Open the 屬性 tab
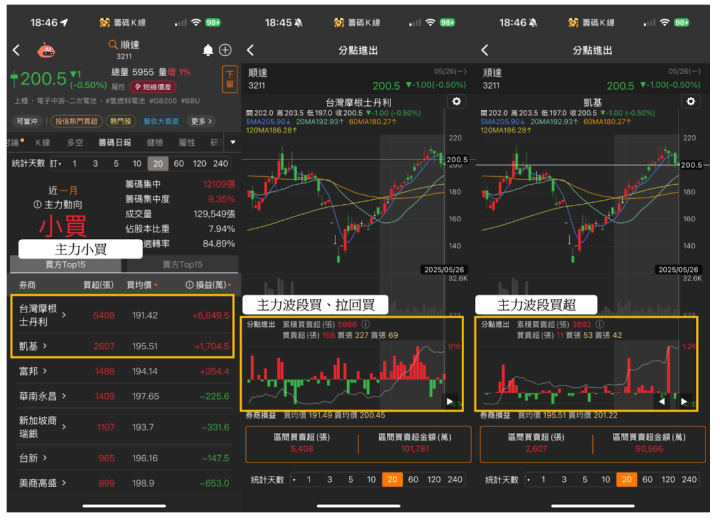720x523 pixels. pyautogui.click(x=187, y=142)
